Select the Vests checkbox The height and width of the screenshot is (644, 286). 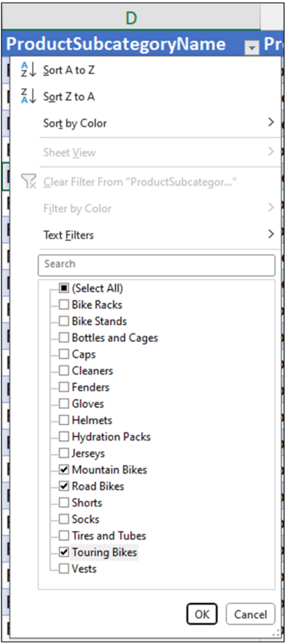click(63, 569)
